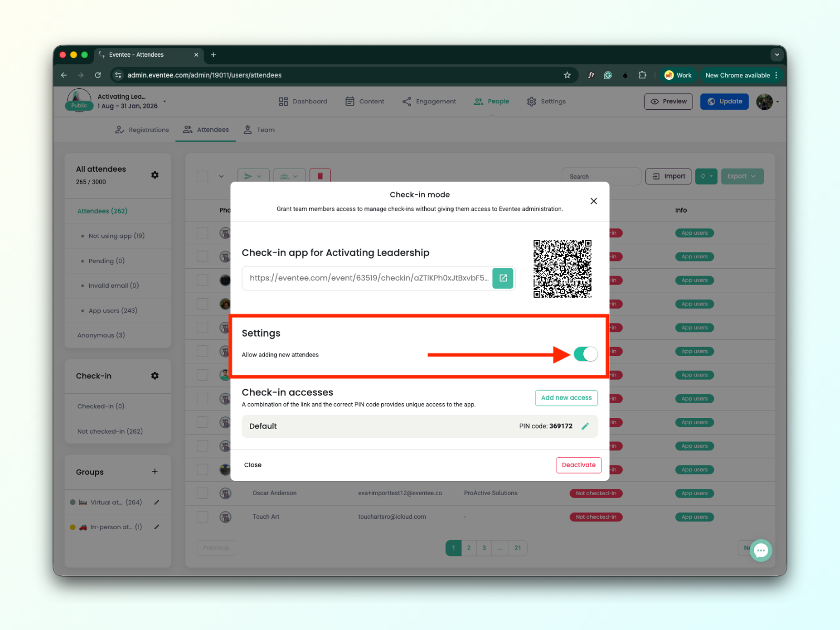Image resolution: width=840 pixels, height=630 pixels.
Task: Select the Virtual at... group
Action: tap(110, 502)
